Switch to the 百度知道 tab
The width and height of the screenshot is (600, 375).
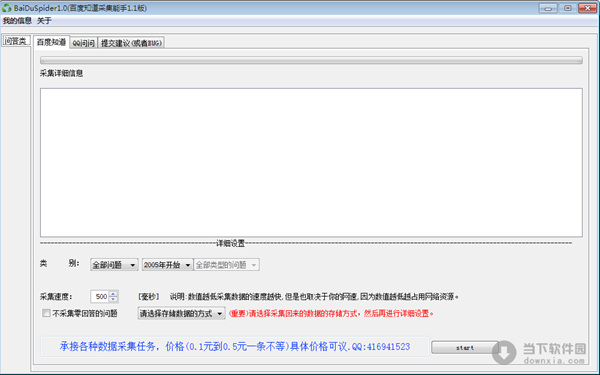[x=51, y=42]
